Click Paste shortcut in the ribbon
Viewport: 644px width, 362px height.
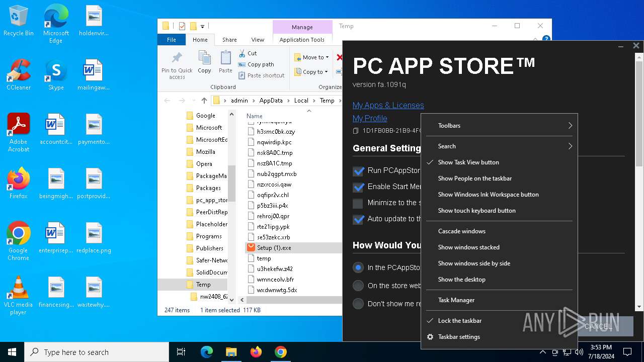point(261,75)
